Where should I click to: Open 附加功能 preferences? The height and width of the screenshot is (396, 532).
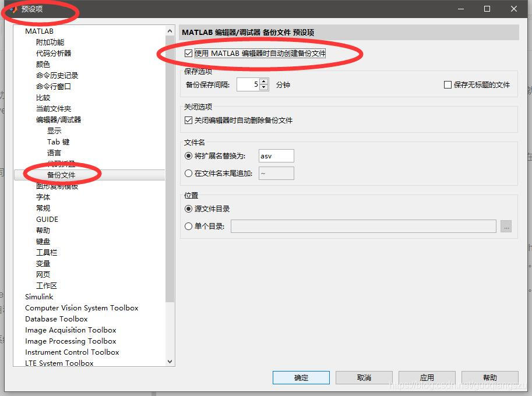pyautogui.click(x=50, y=43)
